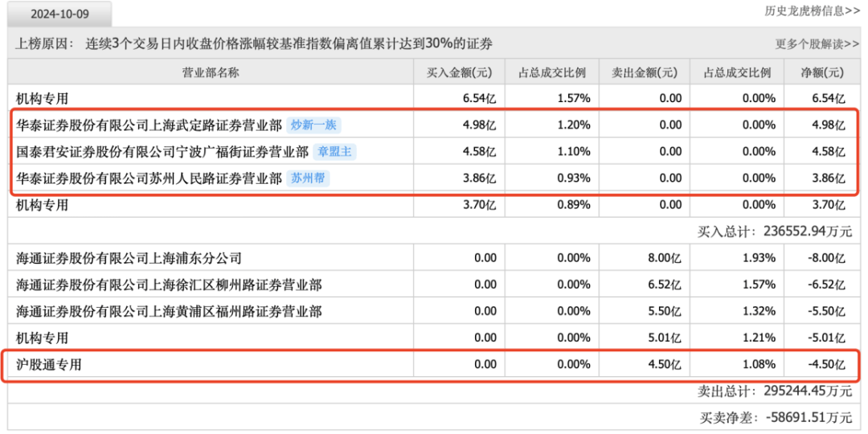Click the 5.50亿 sell amount cell
Screen dimensions: 868x434
coord(665,312)
